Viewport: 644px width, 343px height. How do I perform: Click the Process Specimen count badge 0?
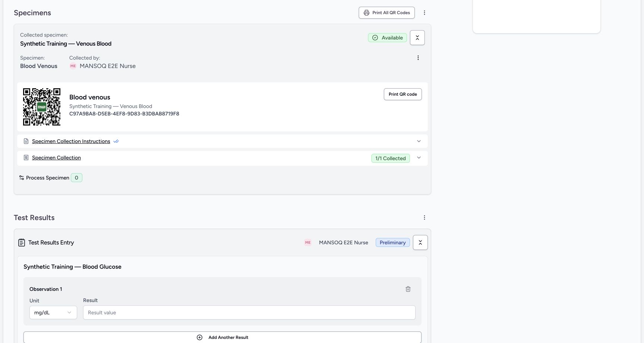click(x=76, y=178)
